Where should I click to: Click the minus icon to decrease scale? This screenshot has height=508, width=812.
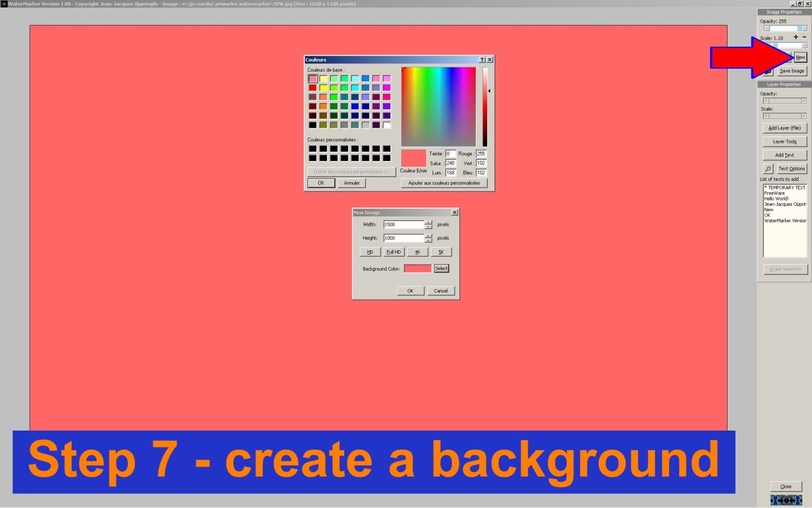804,37
